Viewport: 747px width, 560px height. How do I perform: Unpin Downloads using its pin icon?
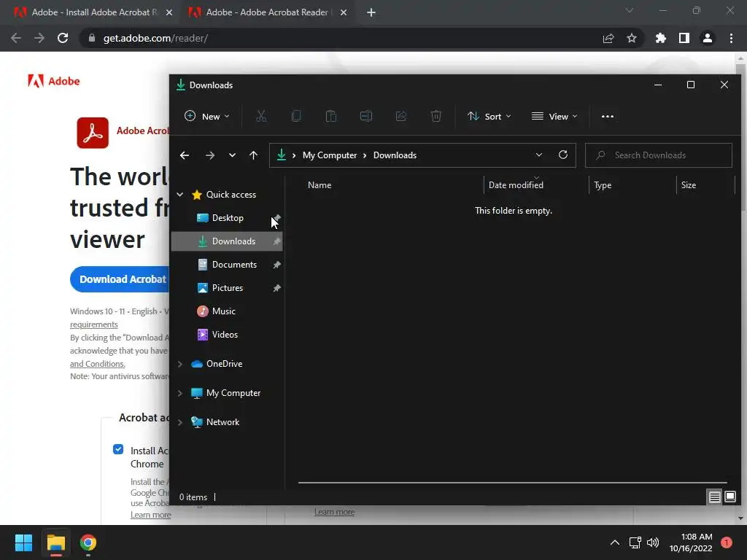pos(276,241)
